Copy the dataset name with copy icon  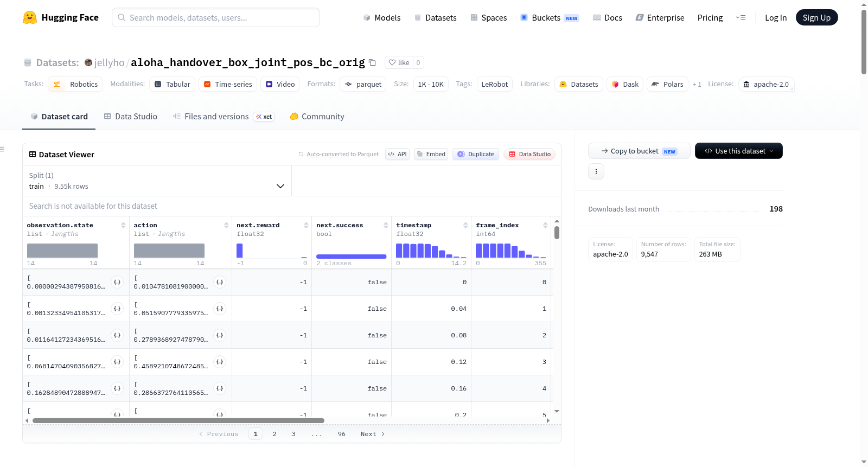pos(372,62)
